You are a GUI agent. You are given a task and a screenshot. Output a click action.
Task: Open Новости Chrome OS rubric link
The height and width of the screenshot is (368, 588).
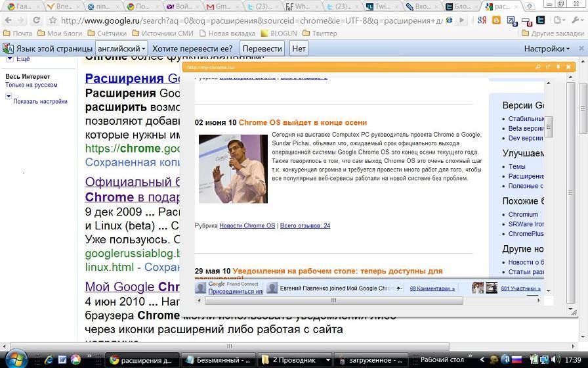[x=247, y=225]
